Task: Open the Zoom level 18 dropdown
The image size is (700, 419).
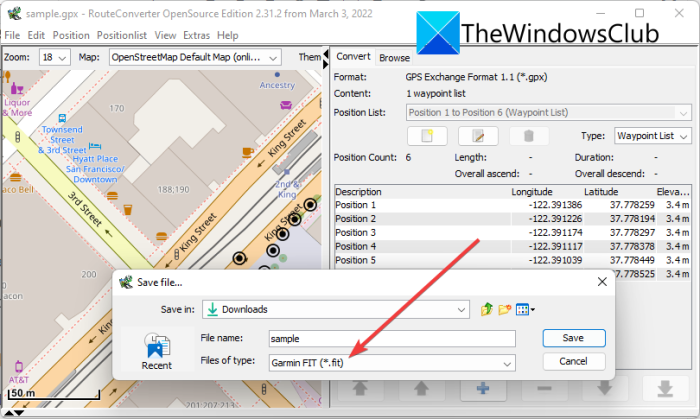Action: pyautogui.click(x=54, y=58)
